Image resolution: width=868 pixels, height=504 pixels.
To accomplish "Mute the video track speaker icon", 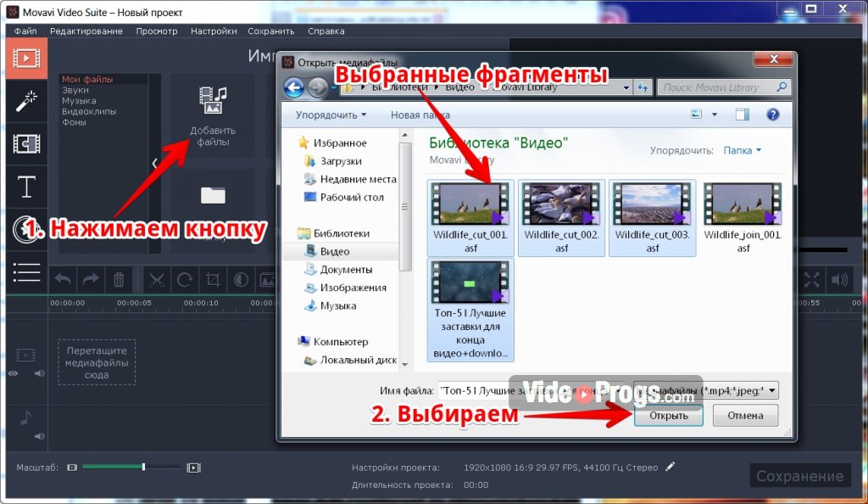I will 39,373.
